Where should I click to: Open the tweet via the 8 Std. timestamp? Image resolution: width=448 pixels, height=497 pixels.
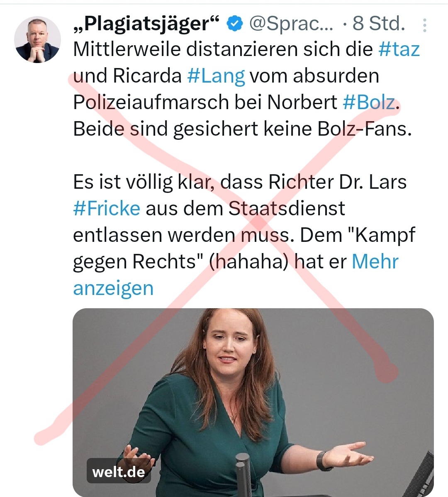pos(379,24)
